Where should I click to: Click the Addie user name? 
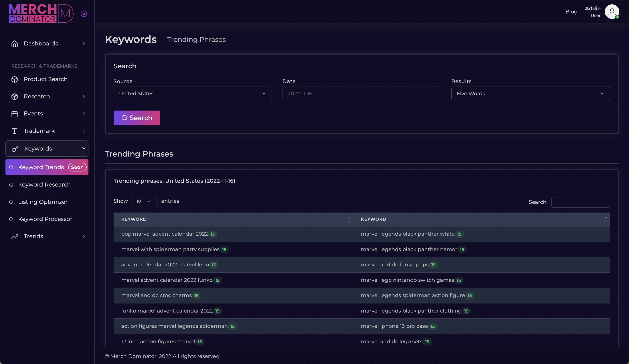pos(593,9)
